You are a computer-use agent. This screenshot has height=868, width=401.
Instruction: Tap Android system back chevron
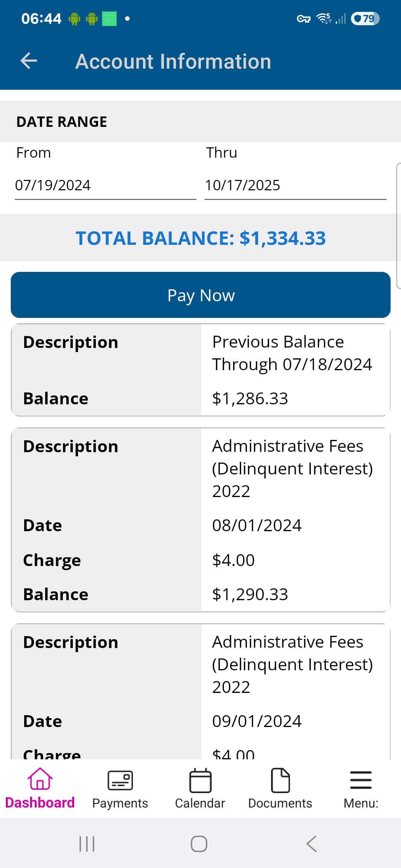point(312,844)
